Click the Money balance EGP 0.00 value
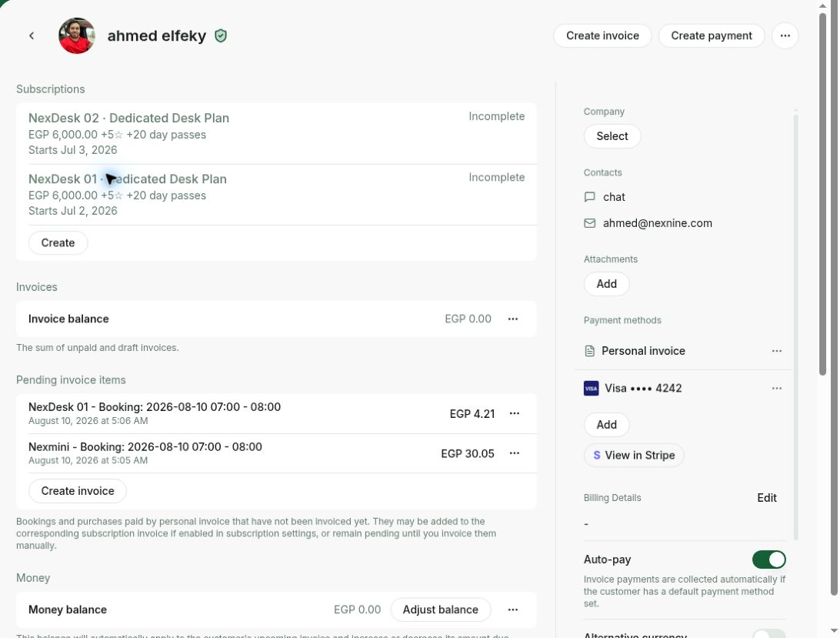The width and height of the screenshot is (840, 638). pyautogui.click(x=358, y=610)
